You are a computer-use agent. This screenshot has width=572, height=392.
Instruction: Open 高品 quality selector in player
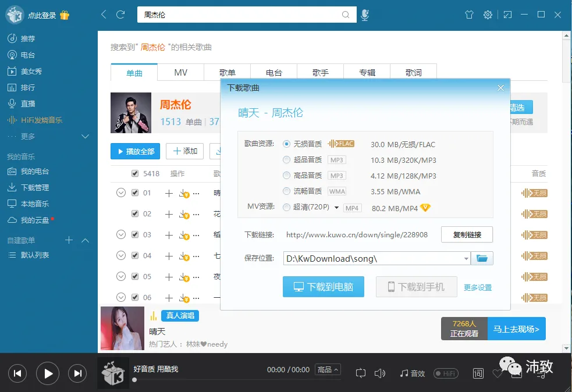pyautogui.click(x=328, y=370)
